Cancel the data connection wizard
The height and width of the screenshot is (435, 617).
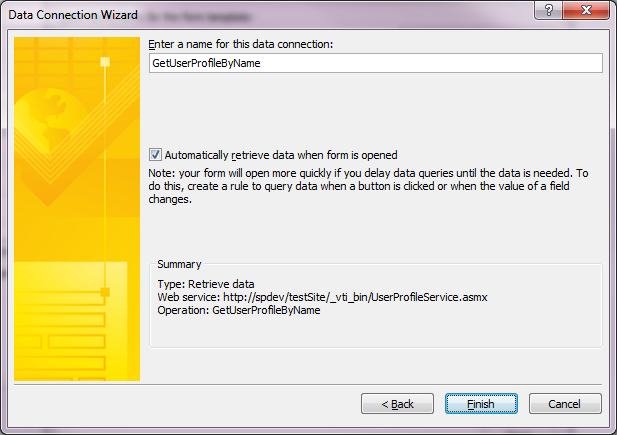[565, 404]
